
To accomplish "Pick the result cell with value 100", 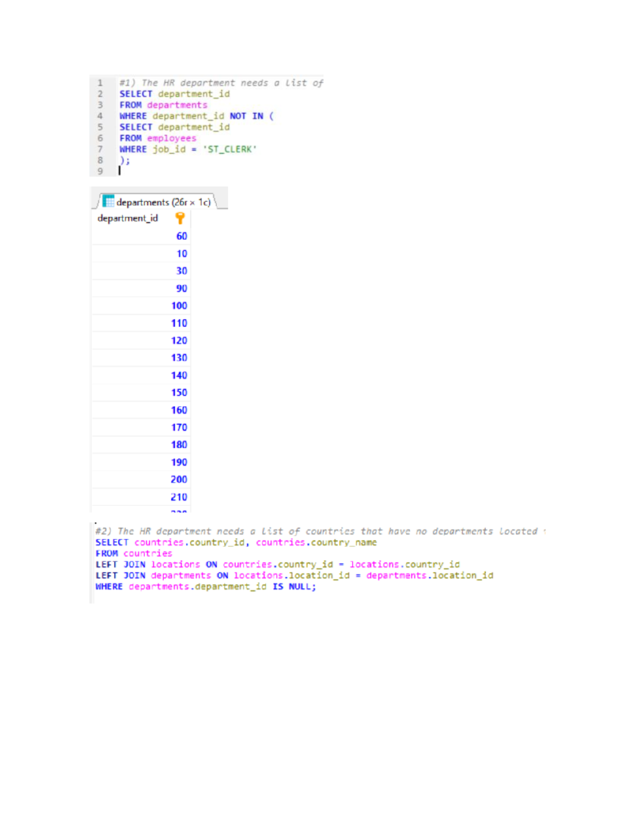I will pyautogui.click(x=141, y=306).
